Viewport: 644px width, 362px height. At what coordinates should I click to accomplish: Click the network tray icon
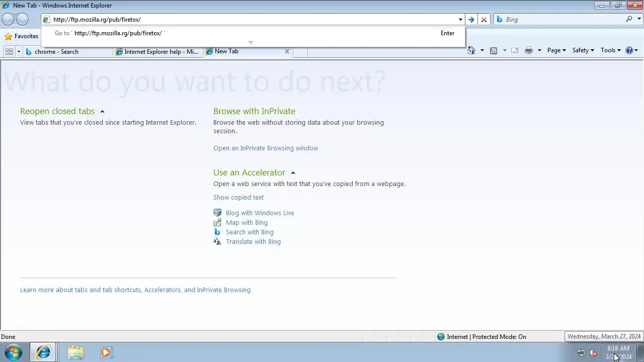pos(581,353)
